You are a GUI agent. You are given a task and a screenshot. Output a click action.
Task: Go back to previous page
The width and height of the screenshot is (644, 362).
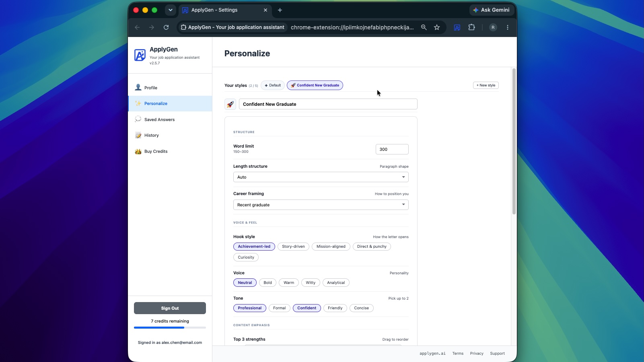[137, 27]
